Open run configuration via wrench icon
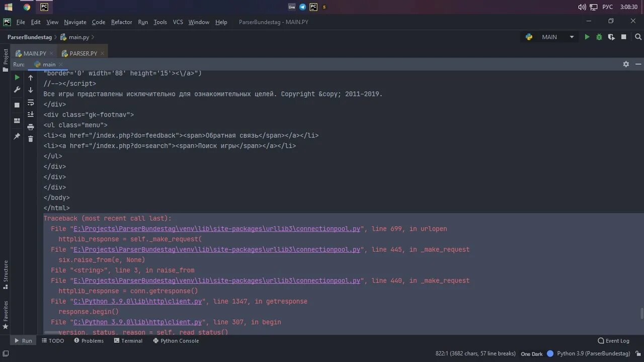This screenshot has height=362, width=644. click(x=17, y=90)
